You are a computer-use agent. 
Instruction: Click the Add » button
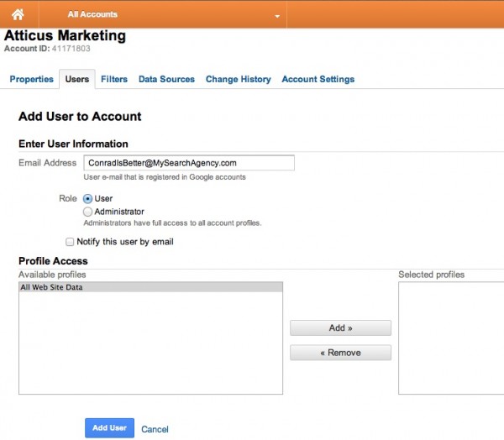click(341, 327)
